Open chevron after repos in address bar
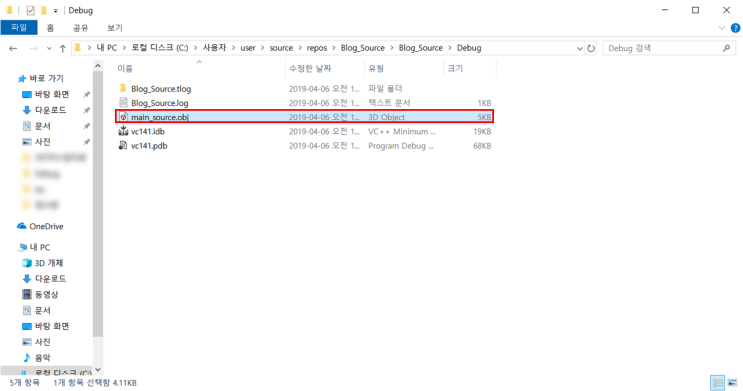Image resolution: width=743 pixels, height=391 pixels. click(x=334, y=48)
